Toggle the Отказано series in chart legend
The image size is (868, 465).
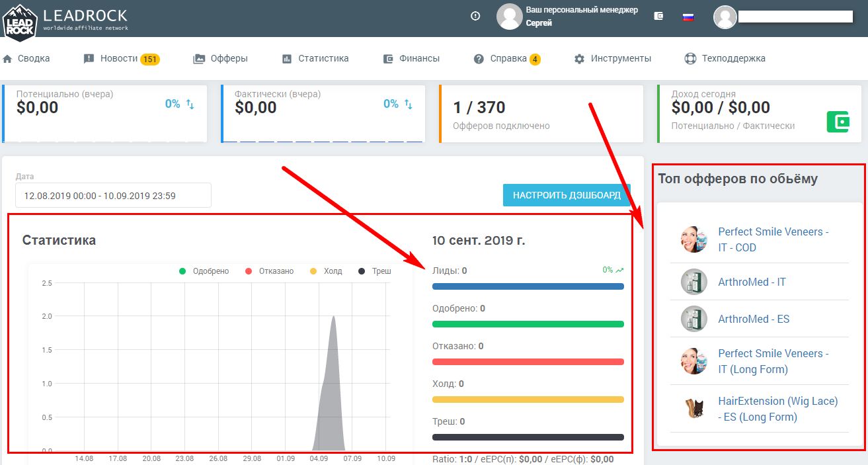(x=269, y=271)
